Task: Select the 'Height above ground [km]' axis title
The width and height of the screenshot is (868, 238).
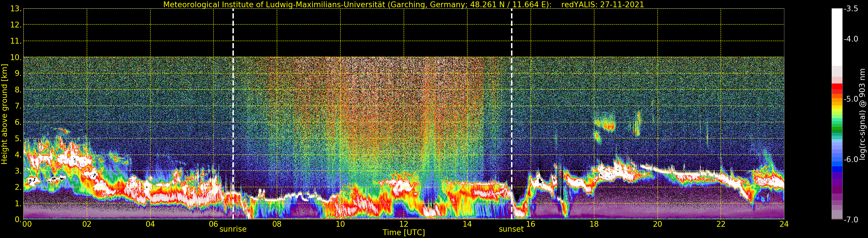Action: pos(4,114)
